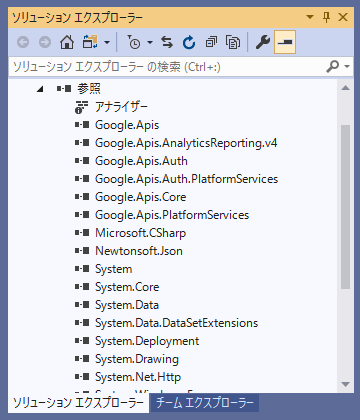
Task: Close the Solution Explorer panel
Action: [x=343, y=17]
